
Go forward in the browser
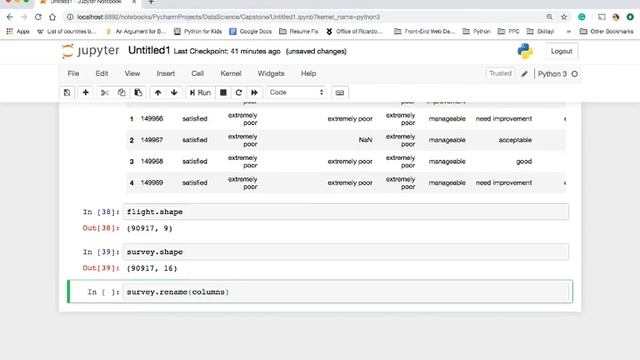(x=24, y=17)
